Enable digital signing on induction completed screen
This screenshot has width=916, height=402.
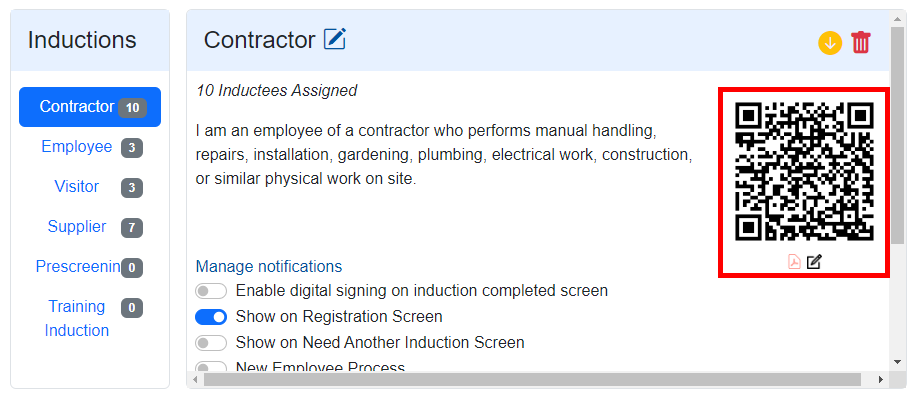coord(211,291)
